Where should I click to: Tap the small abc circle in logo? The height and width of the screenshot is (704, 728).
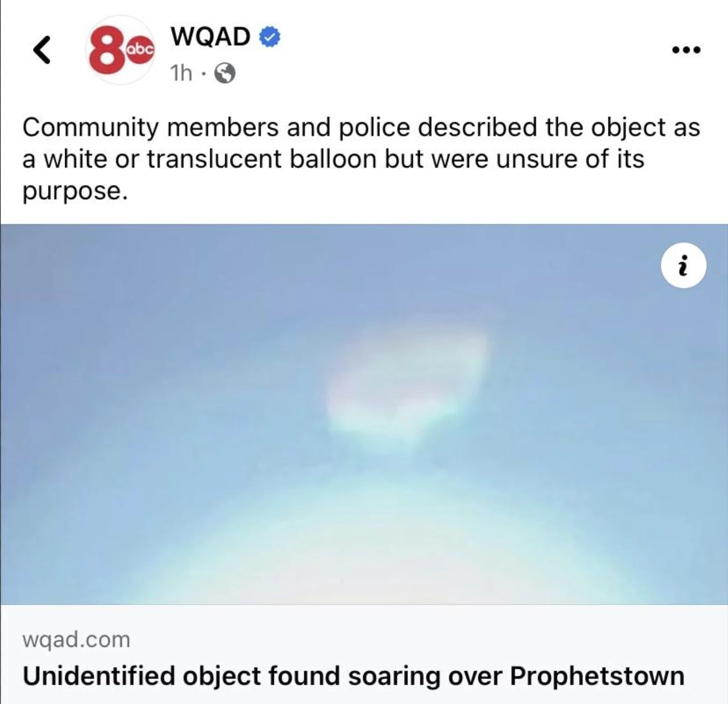click(x=140, y=50)
